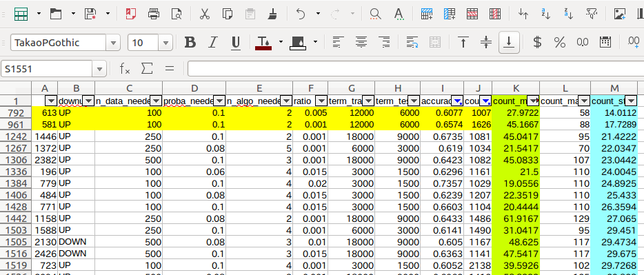Format as Currency

[537, 42]
